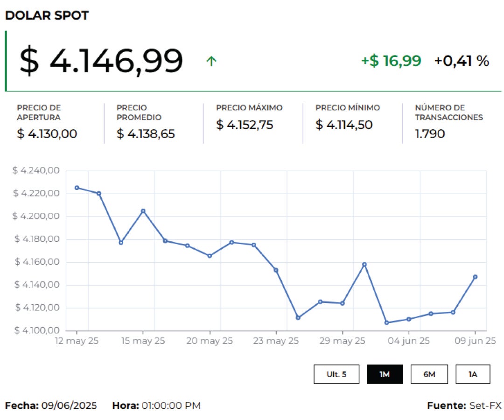Select the Ult. 5 range button

pos(336,374)
